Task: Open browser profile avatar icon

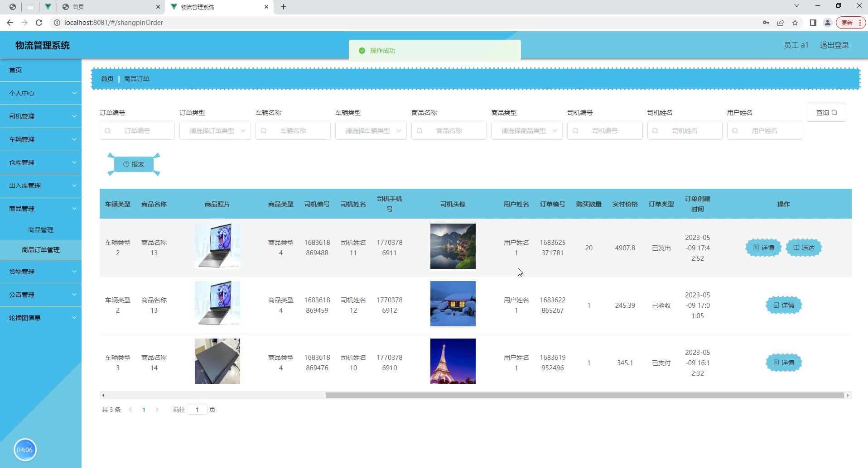Action: pyautogui.click(x=828, y=23)
